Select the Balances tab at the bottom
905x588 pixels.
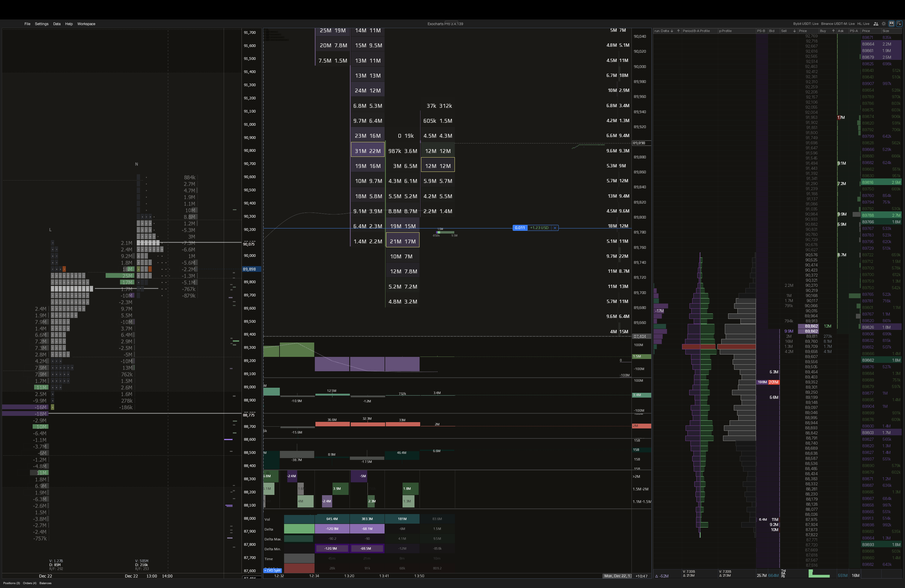(45, 583)
